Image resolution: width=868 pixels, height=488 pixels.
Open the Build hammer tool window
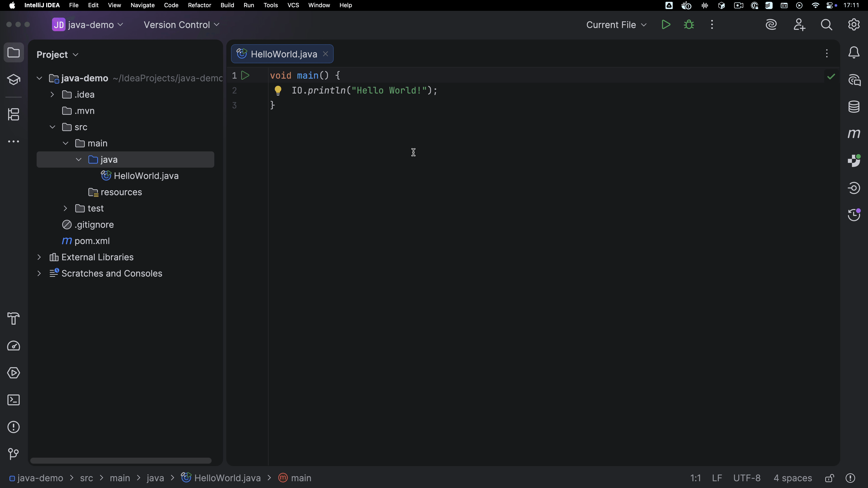14,319
